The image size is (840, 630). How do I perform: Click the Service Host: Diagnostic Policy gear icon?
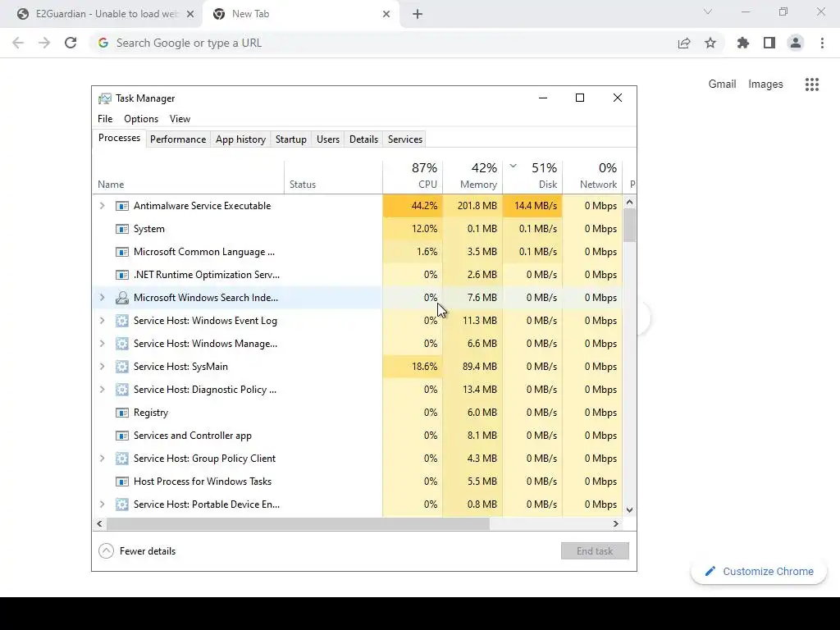pyautogui.click(x=122, y=390)
